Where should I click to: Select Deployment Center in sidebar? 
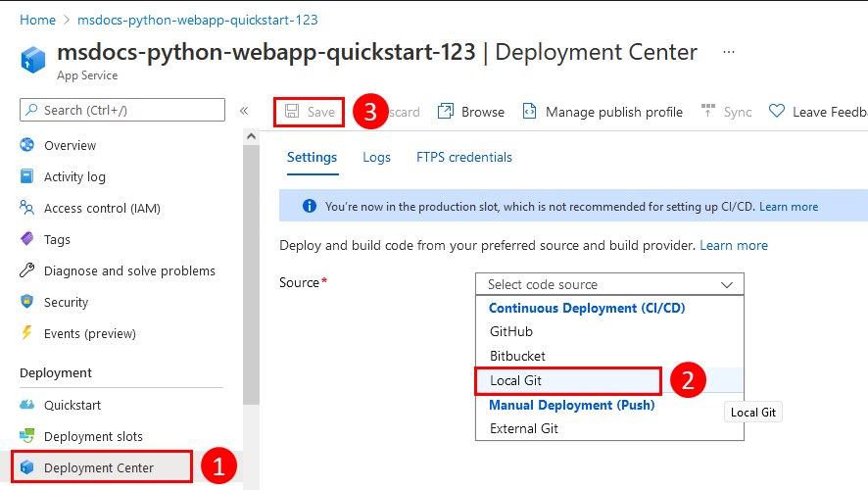pos(99,467)
